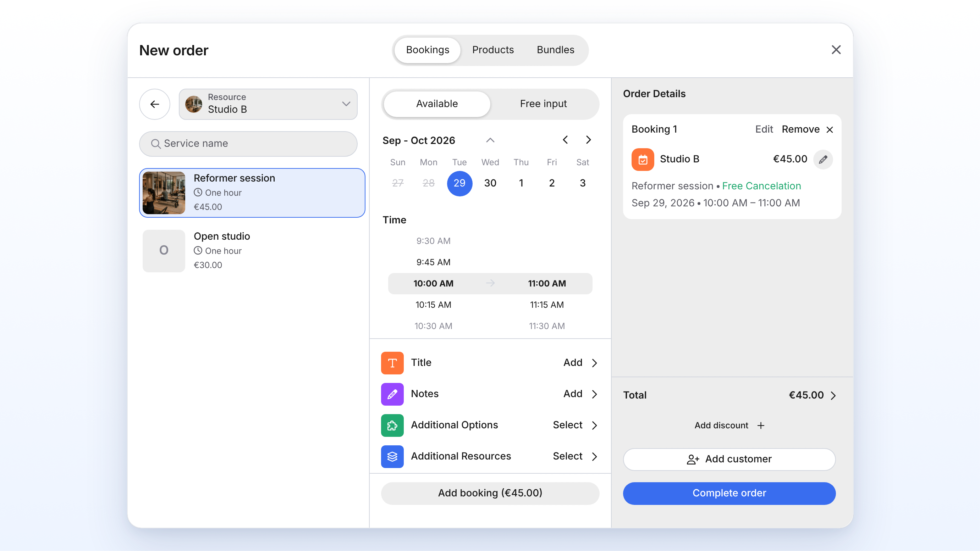Close the New order dialog
Viewport: 980px width, 551px height.
click(836, 50)
